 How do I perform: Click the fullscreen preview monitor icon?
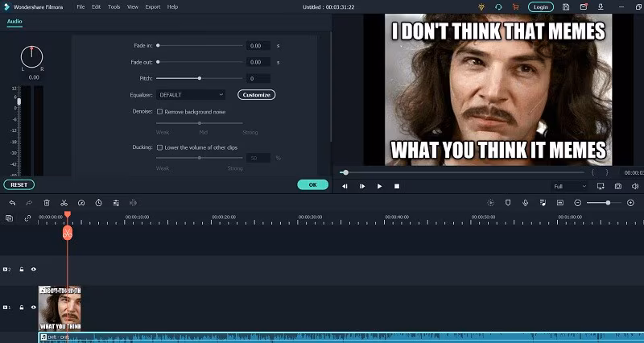601,186
